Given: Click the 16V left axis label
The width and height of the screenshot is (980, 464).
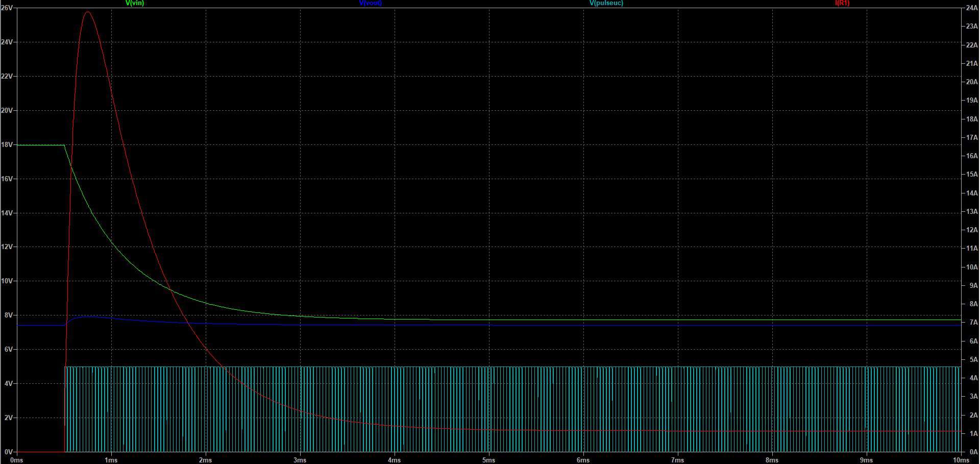Looking at the screenshot, I should [x=7, y=179].
